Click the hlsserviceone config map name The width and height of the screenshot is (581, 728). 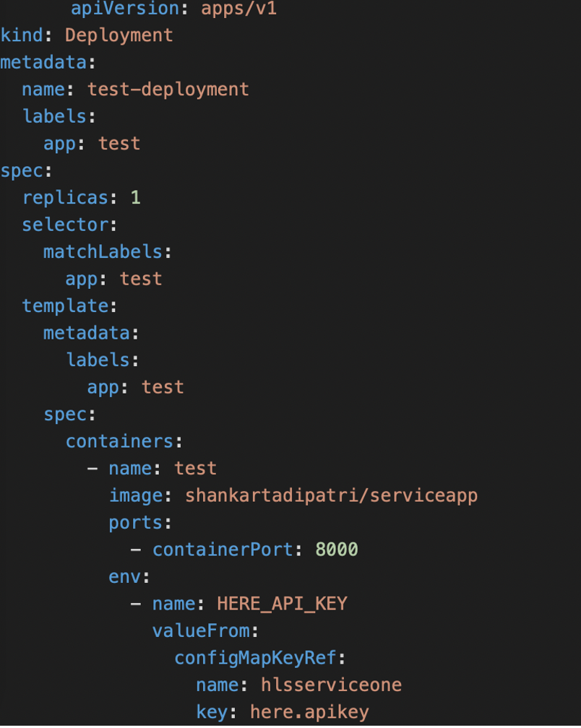click(x=331, y=685)
